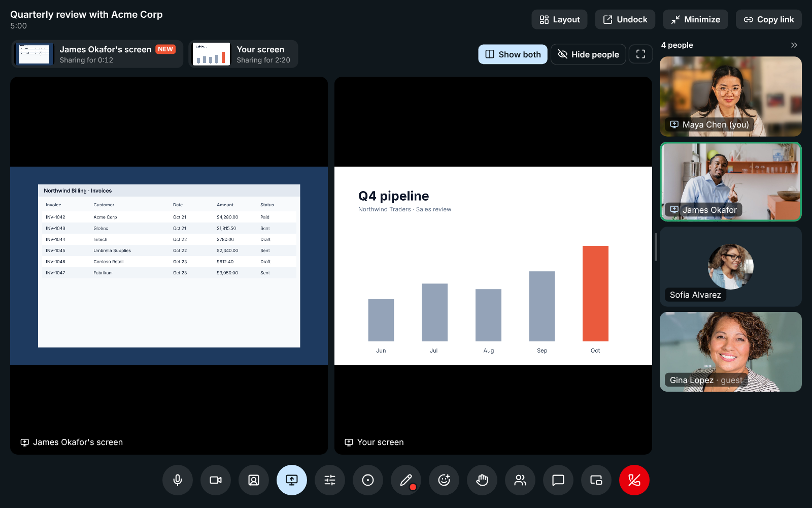812x508 pixels.
Task: Click Sofia Alvarez's round avatar
Action: pos(731,267)
